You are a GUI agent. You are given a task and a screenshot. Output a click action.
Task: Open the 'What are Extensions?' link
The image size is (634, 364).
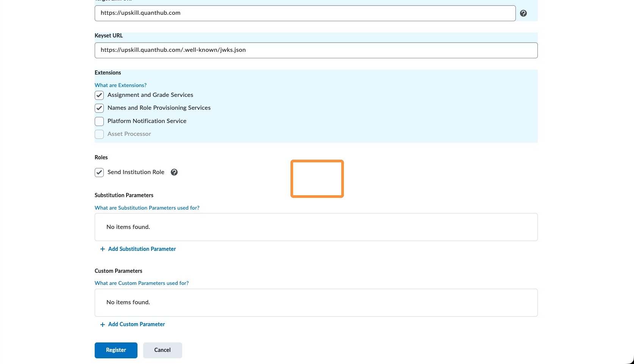click(120, 85)
